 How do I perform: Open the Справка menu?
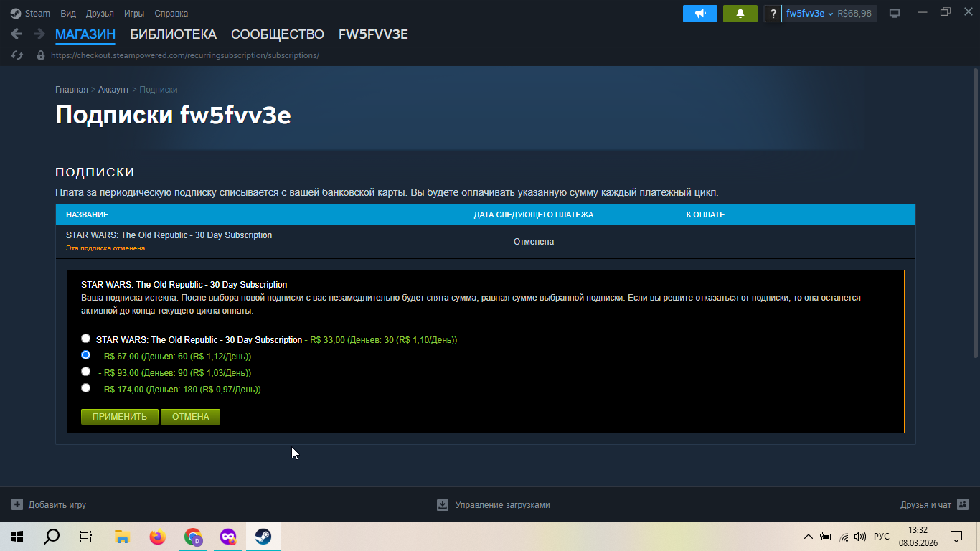click(x=171, y=13)
